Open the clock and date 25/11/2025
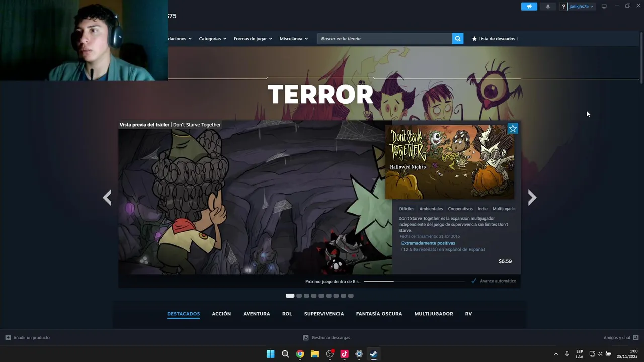The width and height of the screenshot is (644, 362). (x=627, y=354)
